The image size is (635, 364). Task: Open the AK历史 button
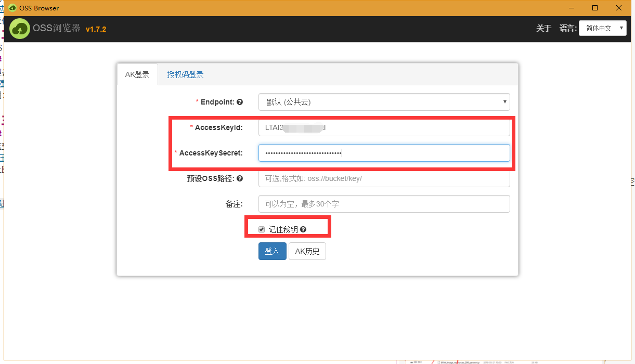pos(307,251)
